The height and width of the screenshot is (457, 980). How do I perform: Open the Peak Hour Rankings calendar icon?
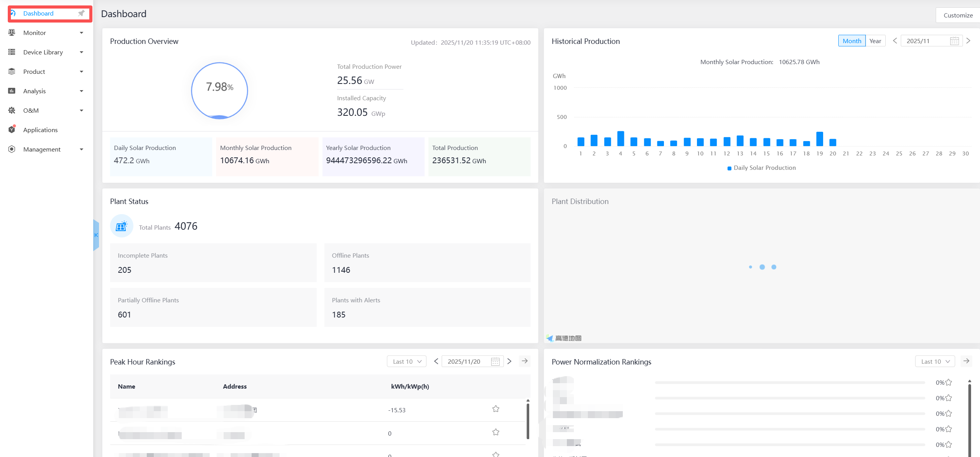click(495, 362)
